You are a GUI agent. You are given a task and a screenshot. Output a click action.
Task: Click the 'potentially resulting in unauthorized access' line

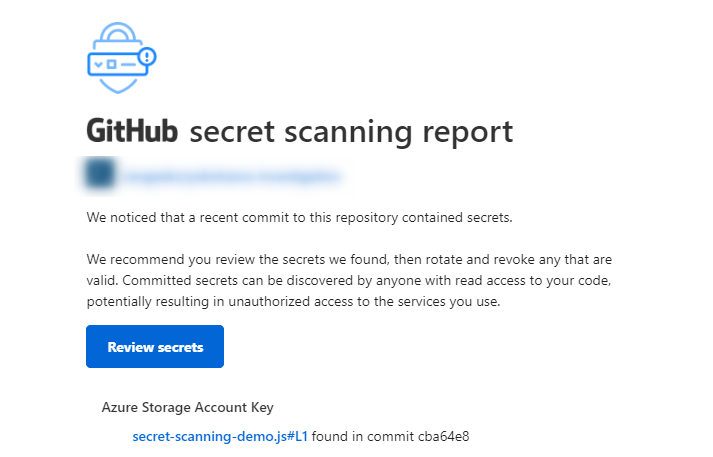click(293, 301)
